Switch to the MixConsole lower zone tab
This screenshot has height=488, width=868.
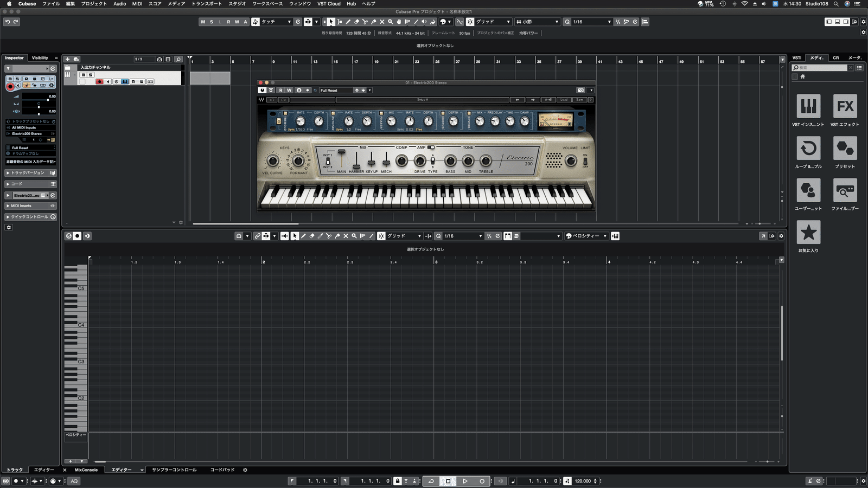click(x=86, y=470)
